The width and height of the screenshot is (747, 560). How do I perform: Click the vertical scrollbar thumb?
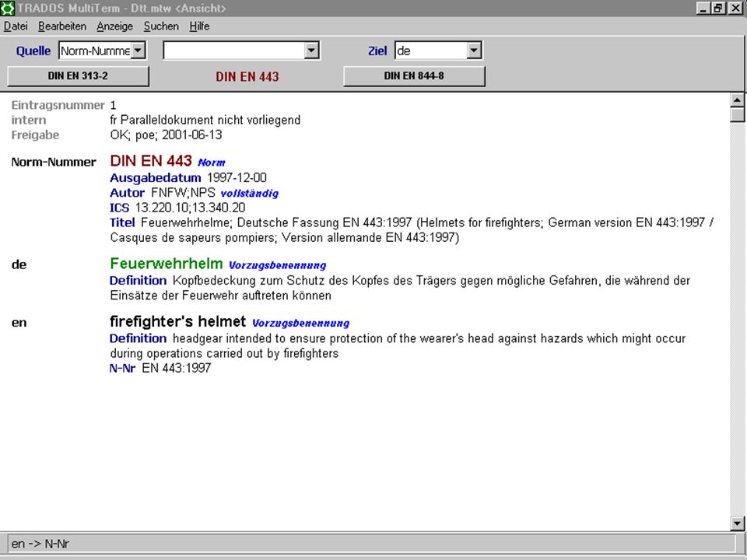point(737,115)
